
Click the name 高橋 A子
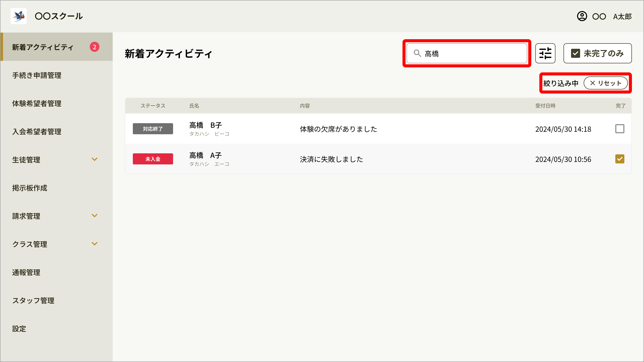pyautogui.click(x=206, y=155)
